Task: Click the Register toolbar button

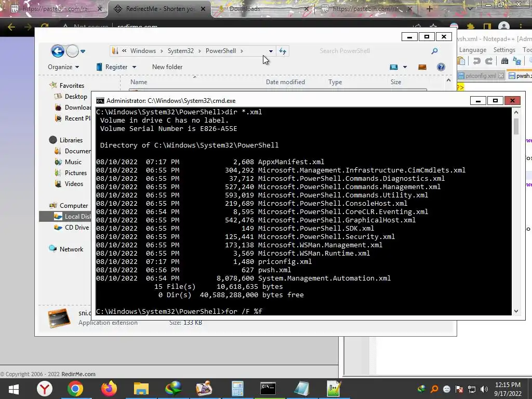Action: [x=113, y=67]
